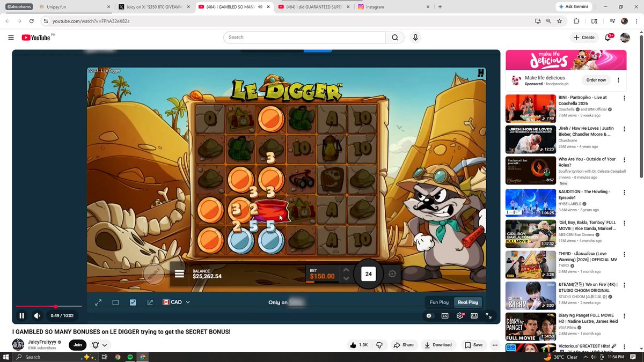
Task: Open more options for BINI Pantropiko video
Action: [624, 98]
